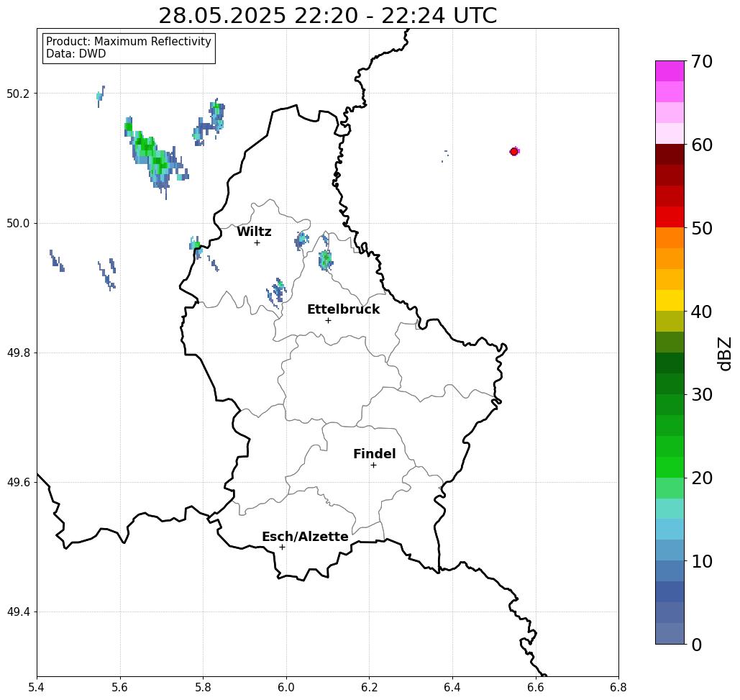740x700 pixels.
Task: Click the plus marker under Findel
Action: pyautogui.click(x=373, y=465)
